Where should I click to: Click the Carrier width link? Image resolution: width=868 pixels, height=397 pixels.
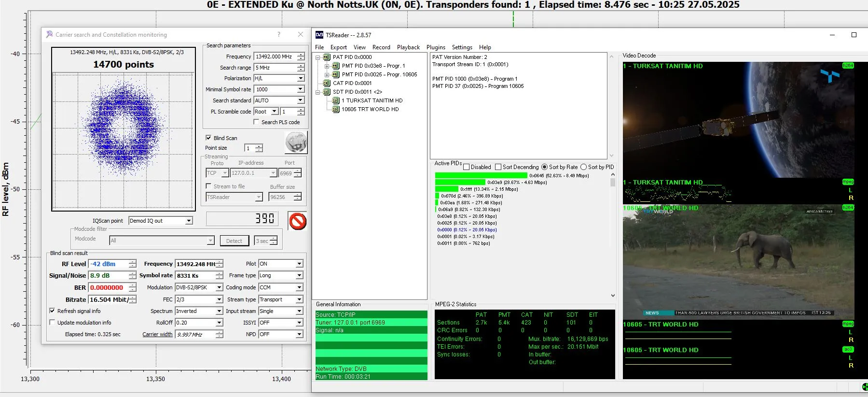coord(157,334)
